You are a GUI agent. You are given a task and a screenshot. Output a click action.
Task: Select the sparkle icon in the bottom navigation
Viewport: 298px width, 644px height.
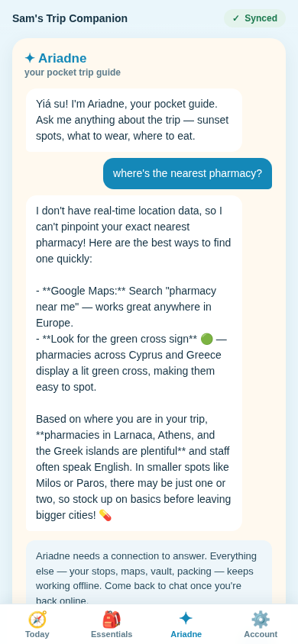point(186,619)
